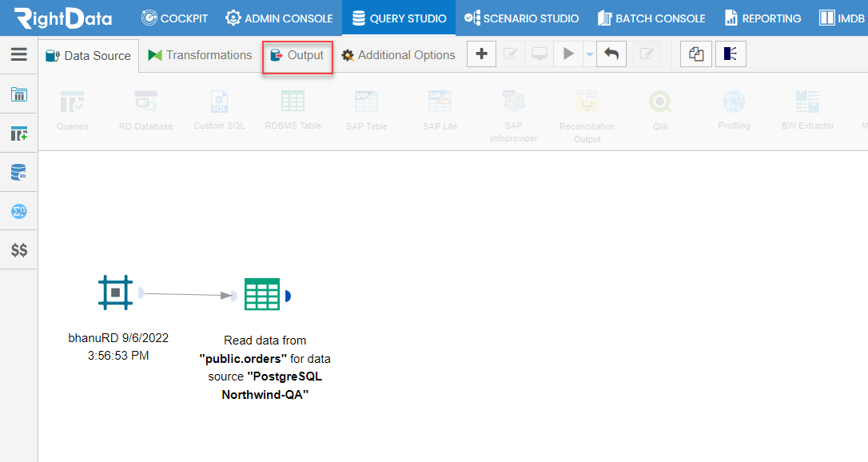Click the "Read data from public.orders" description
The height and width of the screenshot is (462, 868).
tap(265, 368)
